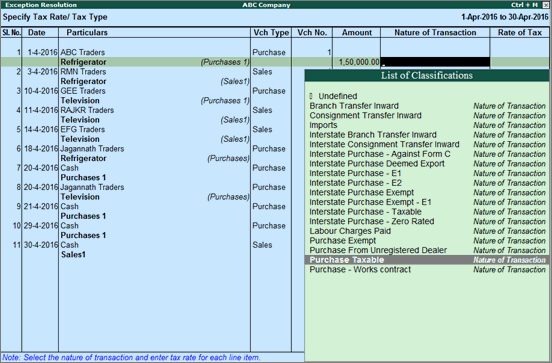The width and height of the screenshot is (552, 363).
Task: Choose Consignment Transfer Inward classification
Action: pyautogui.click(x=427, y=115)
